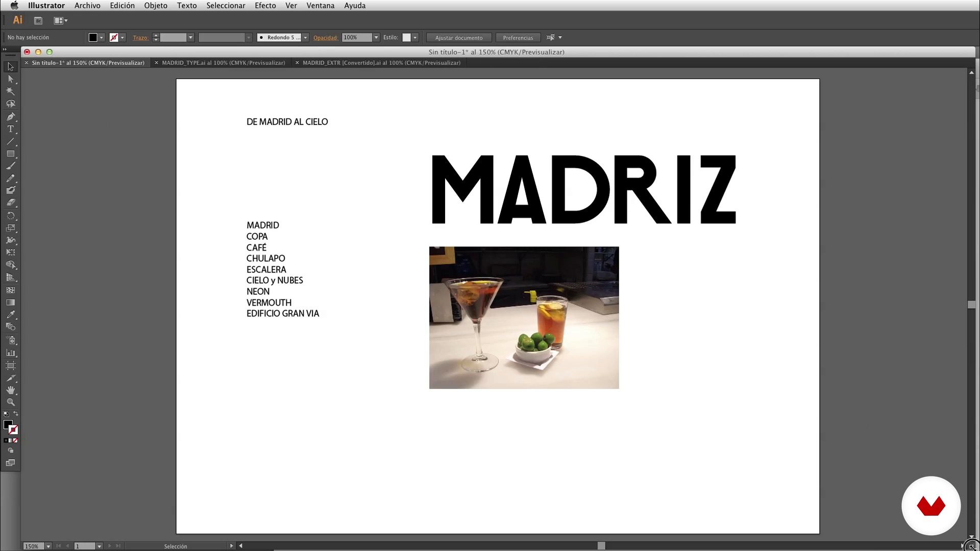
Task: Select the Width/Warp tool
Action: click(11, 240)
